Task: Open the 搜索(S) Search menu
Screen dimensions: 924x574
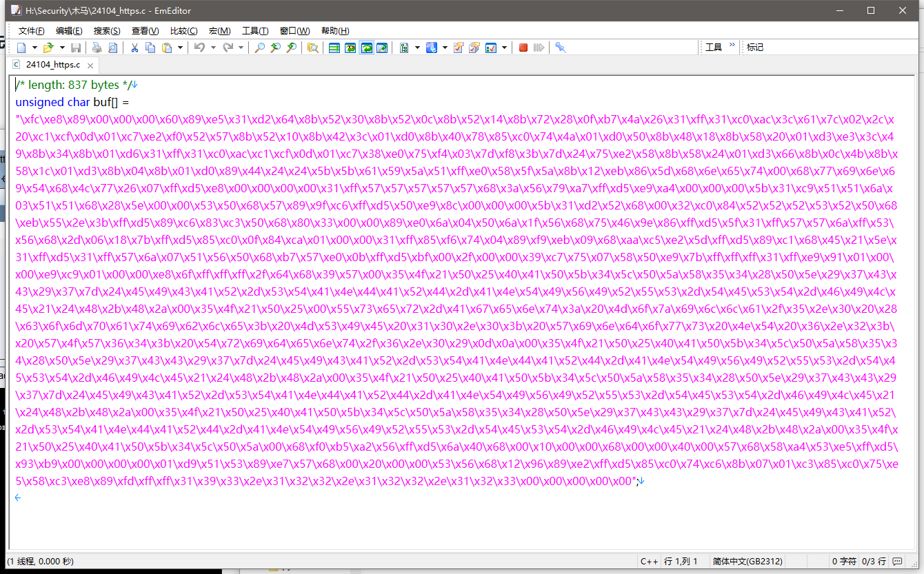Action: (x=107, y=31)
